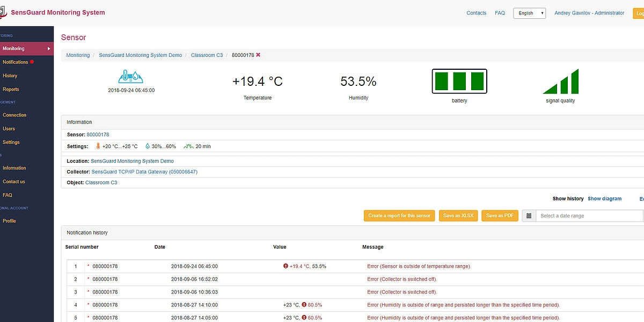Remove sensor 80000178 with red X

(258, 55)
